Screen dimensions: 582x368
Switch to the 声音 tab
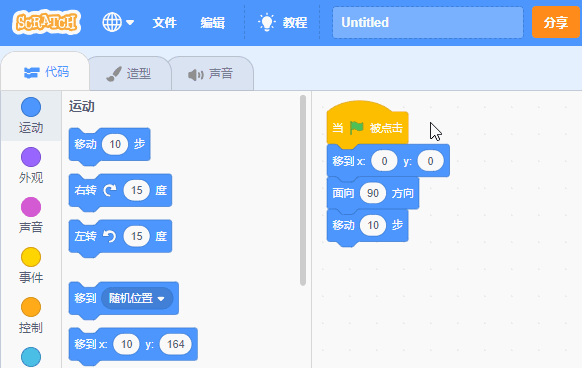[212, 74]
